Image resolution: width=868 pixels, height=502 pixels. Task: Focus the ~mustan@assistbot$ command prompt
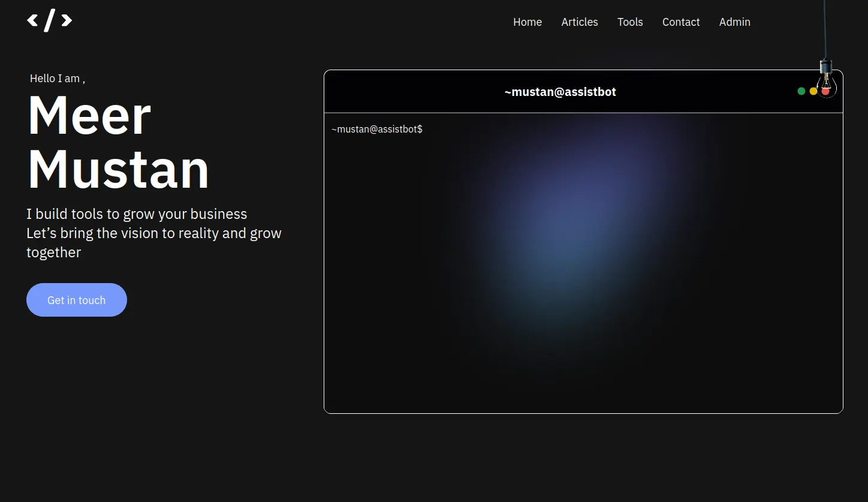pyautogui.click(x=376, y=129)
